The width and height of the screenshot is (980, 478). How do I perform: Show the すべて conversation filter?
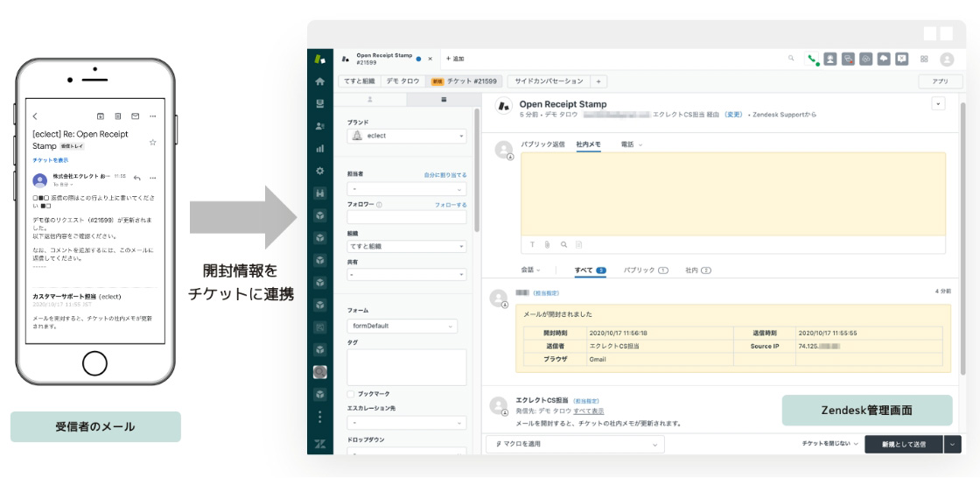590,271
